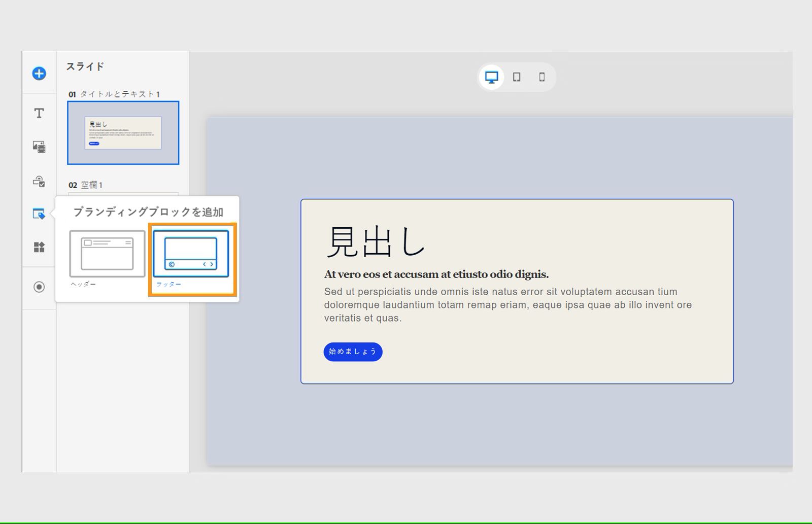Click the form field icon in the sidebar
The width and height of the screenshot is (812, 524).
click(x=38, y=181)
